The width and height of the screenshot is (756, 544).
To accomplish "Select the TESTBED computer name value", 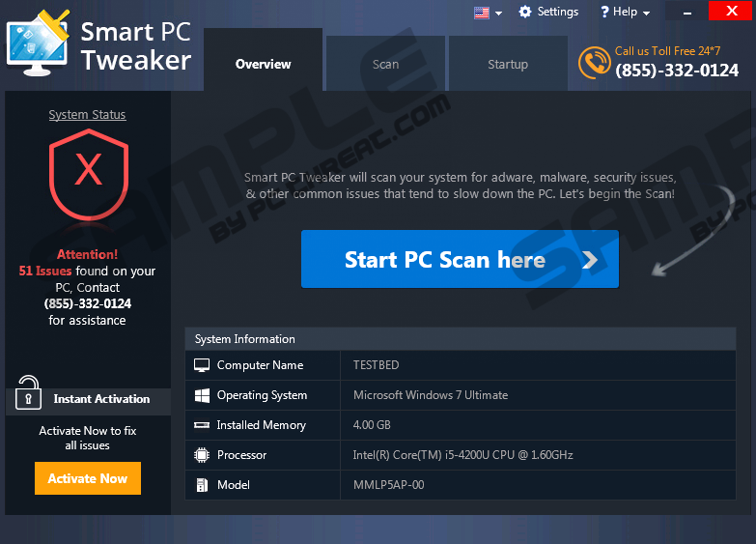I will click(377, 365).
